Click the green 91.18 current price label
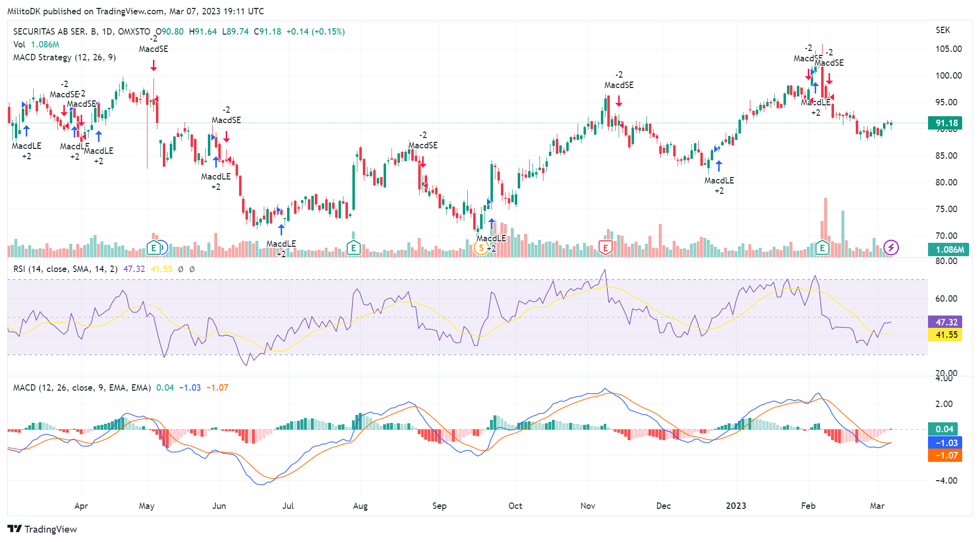The height and width of the screenshot is (542, 980). coord(945,123)
